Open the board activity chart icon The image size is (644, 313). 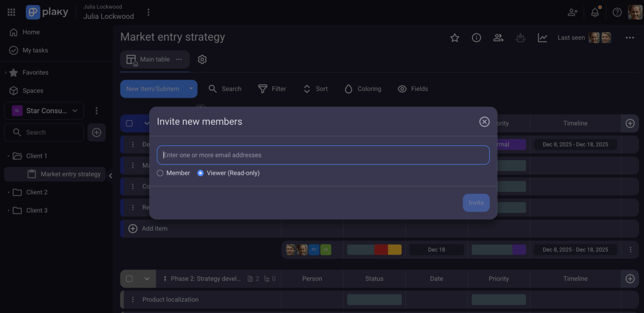(x=542, y=38)
